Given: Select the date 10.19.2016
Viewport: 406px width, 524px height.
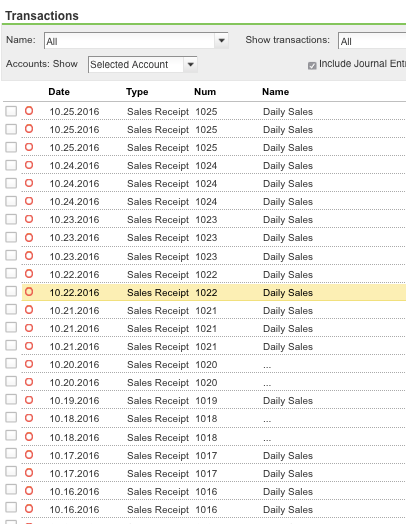Looking at the screenshot, I should (74, 401).
